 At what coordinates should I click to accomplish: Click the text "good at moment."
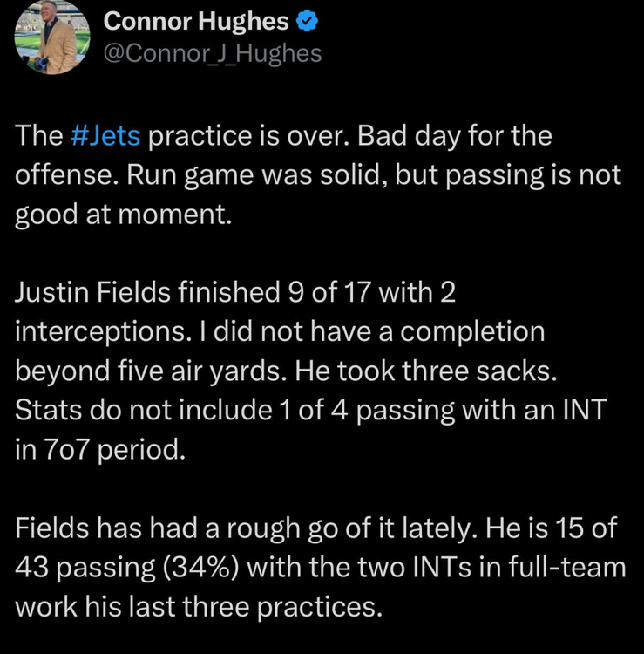(125, 214)
